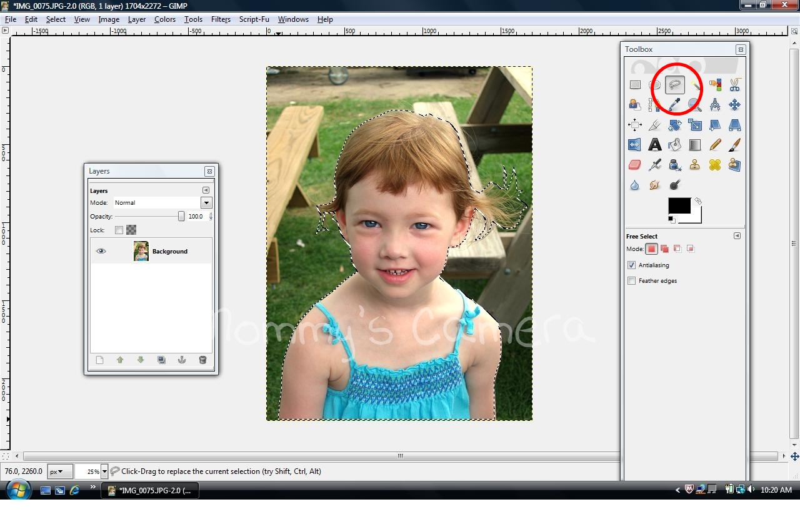This screenshot has height=532, width=800.
Task: Select the Crop tool
Action: pyautogui.click(x=655, y=125)
